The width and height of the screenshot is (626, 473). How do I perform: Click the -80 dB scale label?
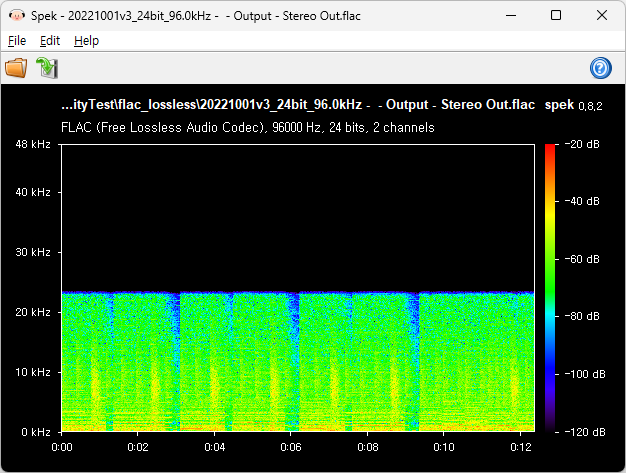coord(582,316)
